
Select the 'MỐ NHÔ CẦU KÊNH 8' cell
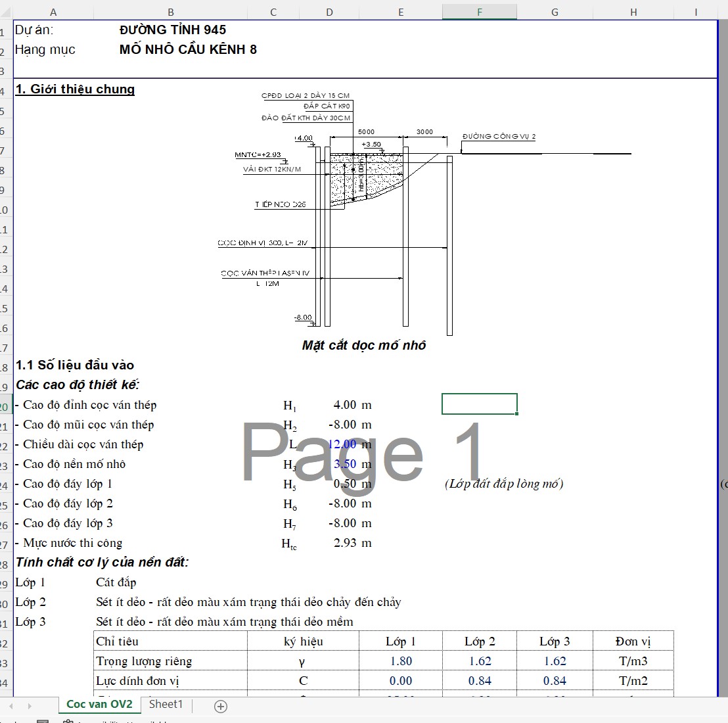click(188, 49)
